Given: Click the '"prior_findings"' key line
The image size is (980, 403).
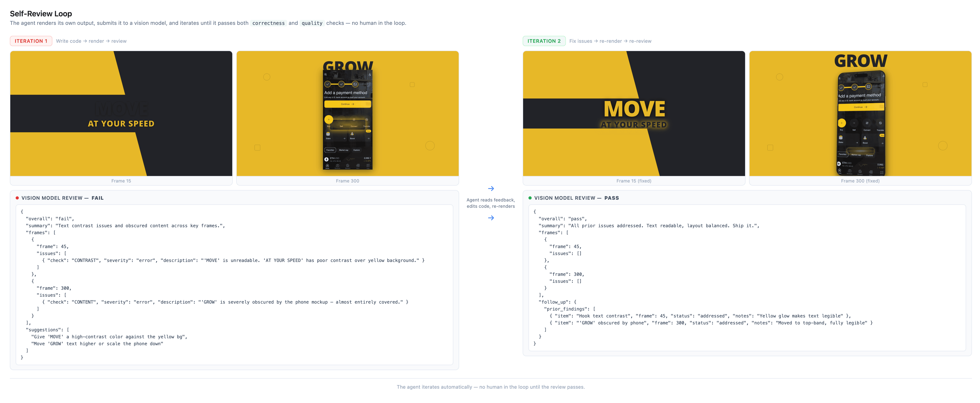Looking at the screenshot, I should coord(569,309).
